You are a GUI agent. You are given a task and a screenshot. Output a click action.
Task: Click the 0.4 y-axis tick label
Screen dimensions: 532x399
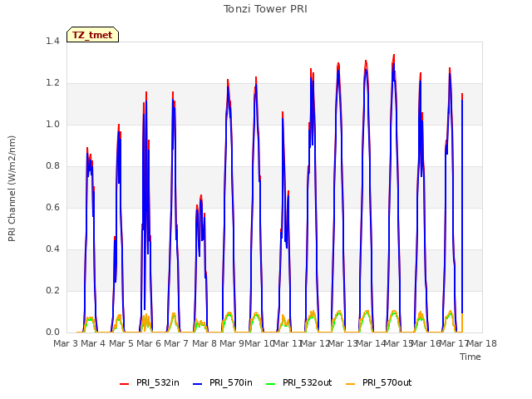[52, 249]
